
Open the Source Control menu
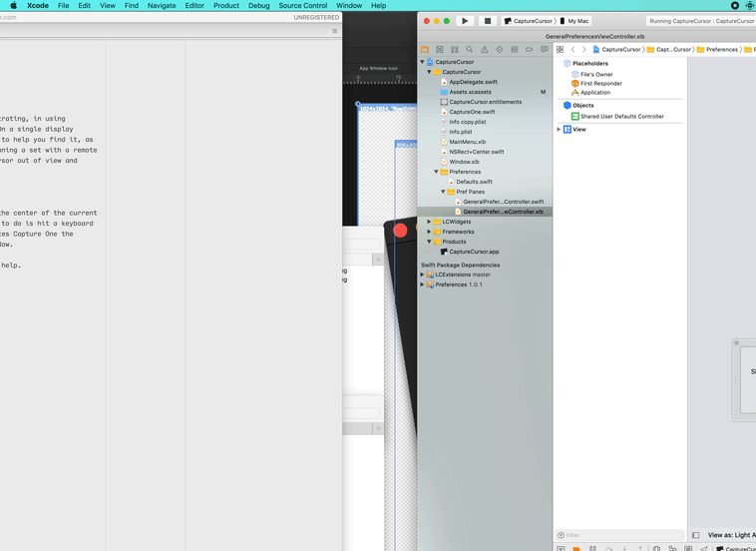[302, 6]
